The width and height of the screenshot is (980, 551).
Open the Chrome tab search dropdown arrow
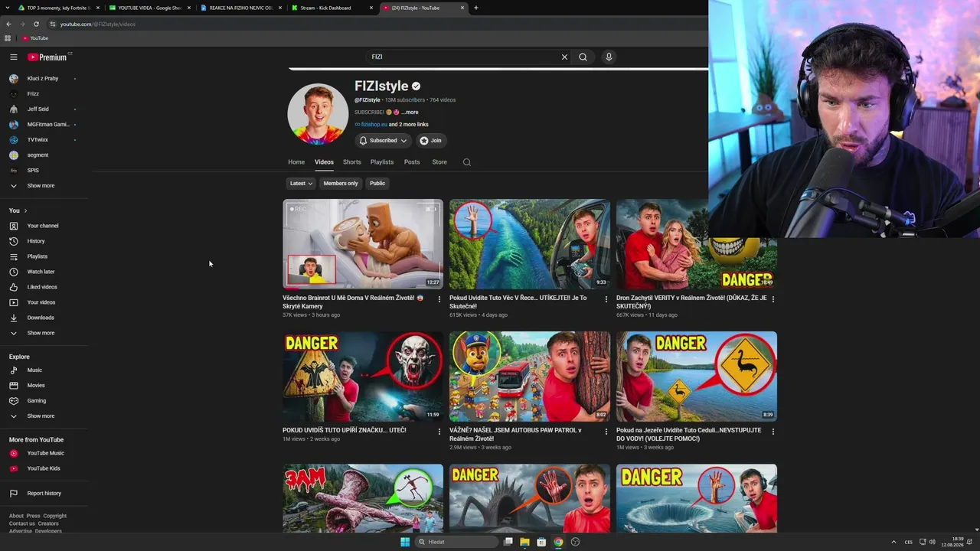pos(8,8)
